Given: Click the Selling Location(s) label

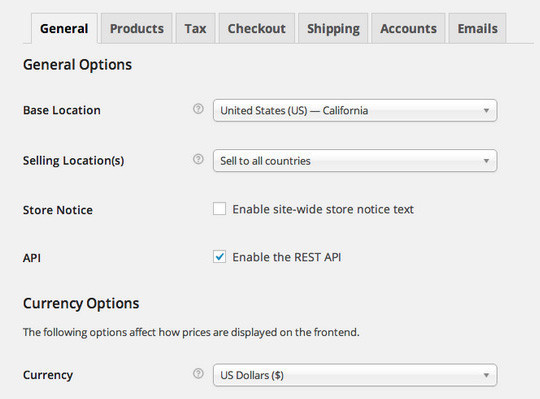Looking at the screenshot, I should click(x=73, y=161).
